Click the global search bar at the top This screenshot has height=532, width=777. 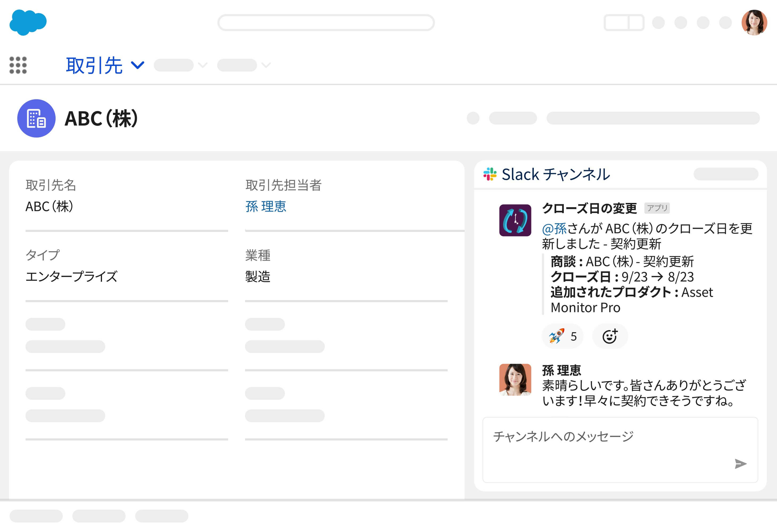(x=326, y=23)
